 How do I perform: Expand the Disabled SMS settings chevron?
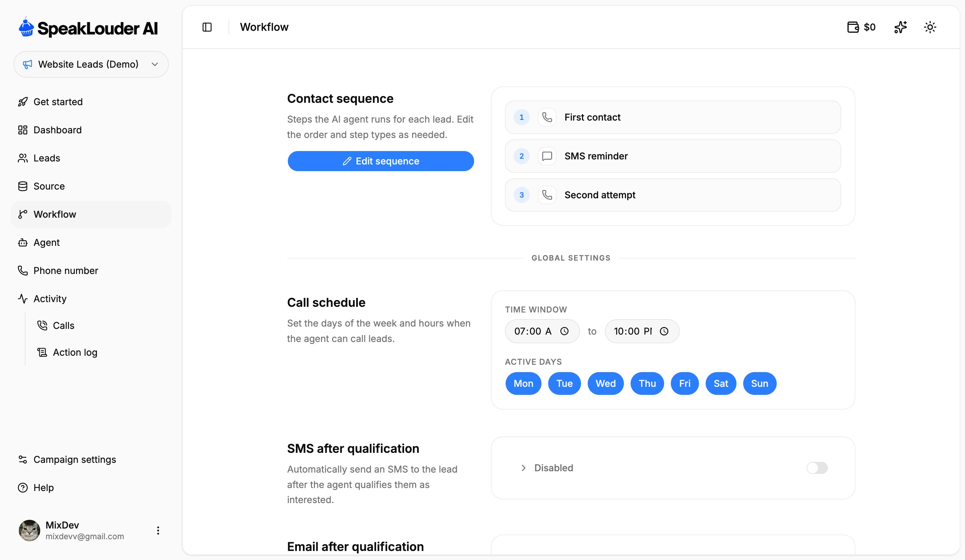(523, 468)
